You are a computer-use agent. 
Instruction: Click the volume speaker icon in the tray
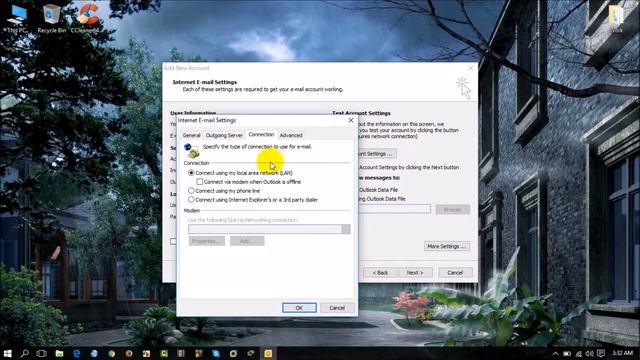(589, 354)
